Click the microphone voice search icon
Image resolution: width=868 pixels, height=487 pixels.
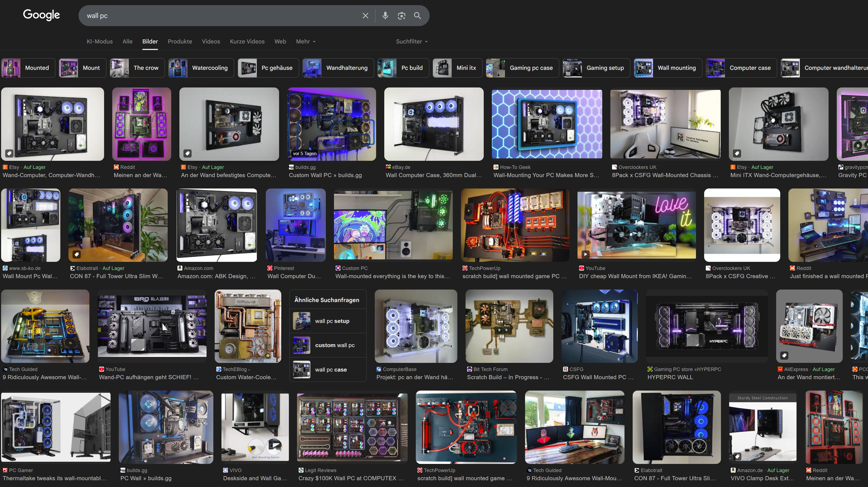(385, 15)
